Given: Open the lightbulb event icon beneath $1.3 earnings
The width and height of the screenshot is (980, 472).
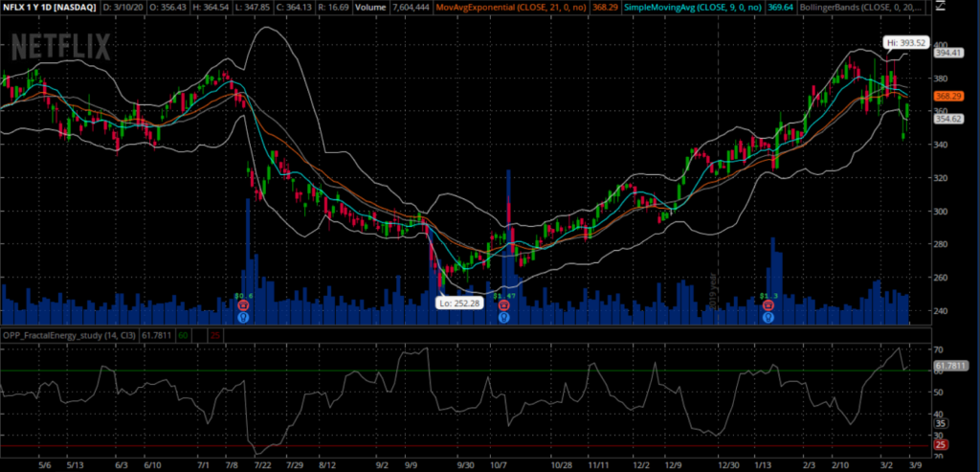Looking at the screenshot, I should point(768,317).
